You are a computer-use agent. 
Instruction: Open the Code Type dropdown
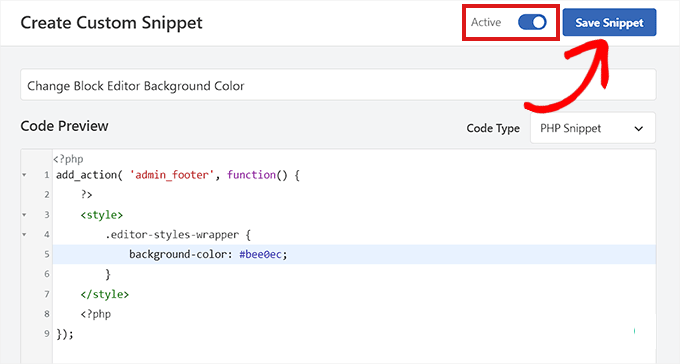(x=593, y=128)
